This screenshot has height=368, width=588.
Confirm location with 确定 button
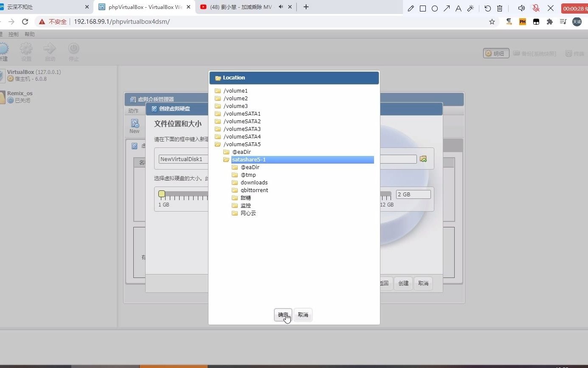[x=283, y=315]
